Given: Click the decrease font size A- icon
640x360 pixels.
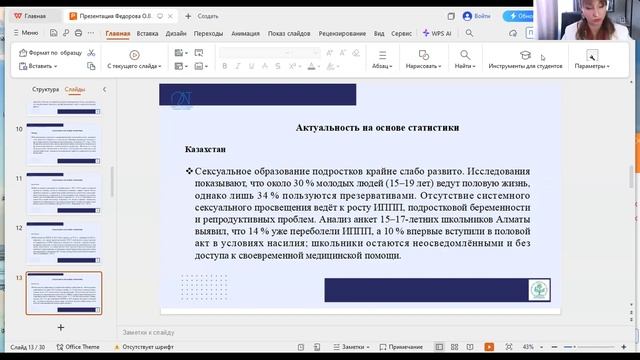Looking at the screenshot, I should pos(343,53).
